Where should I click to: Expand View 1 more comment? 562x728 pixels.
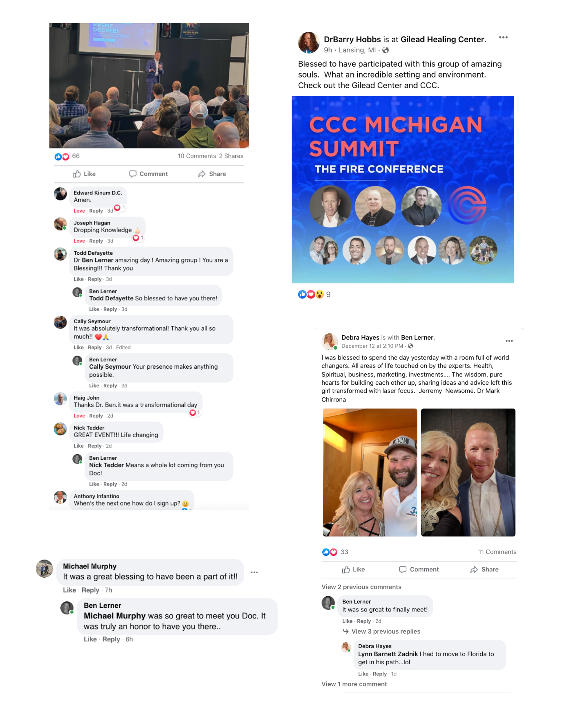click(x=354, y=684)
